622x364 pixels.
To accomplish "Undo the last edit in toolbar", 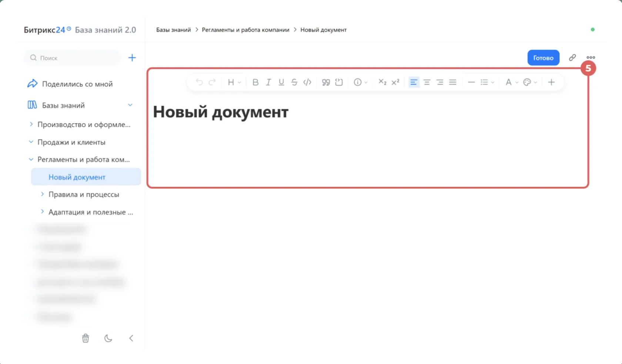I will tap(199, 82).
